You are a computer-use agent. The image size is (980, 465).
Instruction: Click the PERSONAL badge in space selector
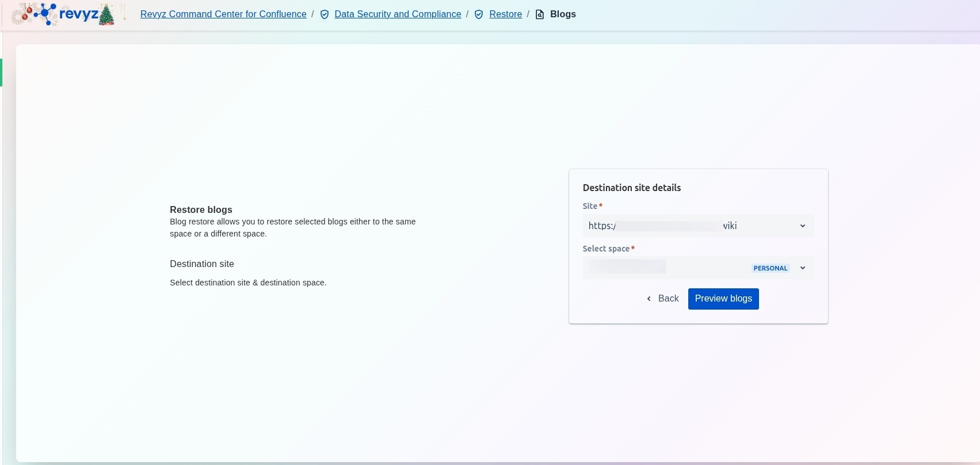[770, 268]
